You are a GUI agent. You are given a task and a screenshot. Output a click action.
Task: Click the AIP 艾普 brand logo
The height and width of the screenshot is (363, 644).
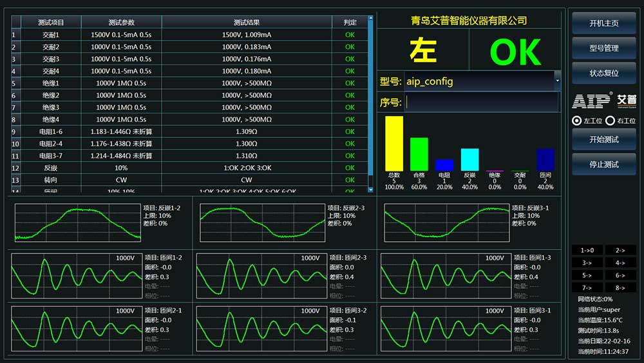pos(603,101)
